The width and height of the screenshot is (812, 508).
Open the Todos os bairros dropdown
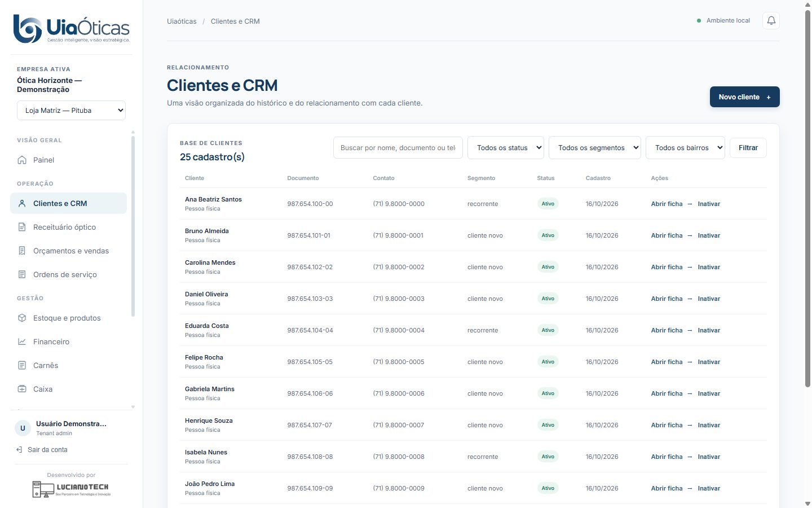(685, 148)
